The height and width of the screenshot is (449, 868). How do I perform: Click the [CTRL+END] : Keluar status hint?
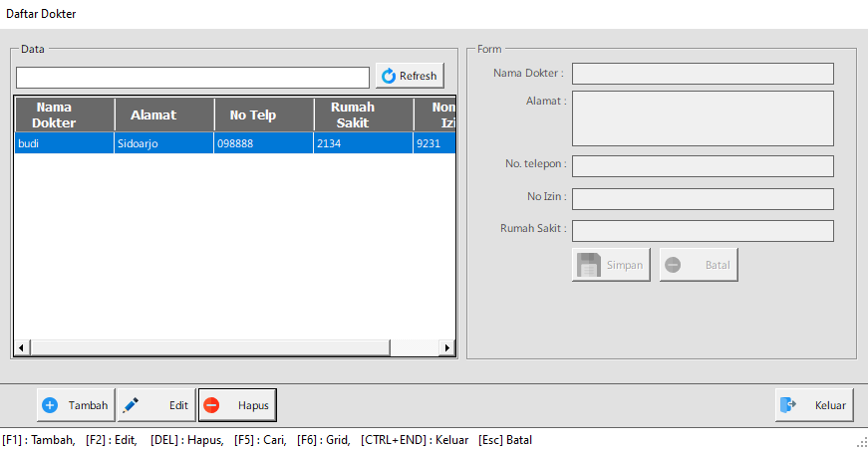(415, 440)
